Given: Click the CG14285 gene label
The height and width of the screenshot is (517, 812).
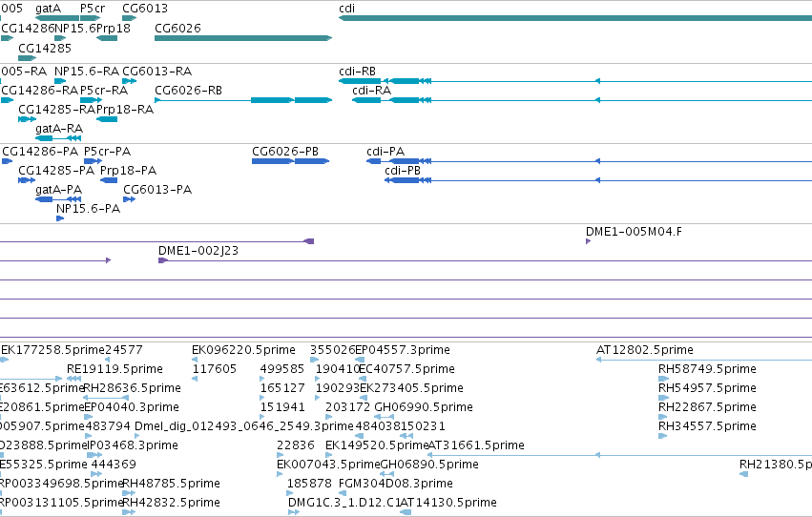Looking at the screenshot, I should coord(45,48).
